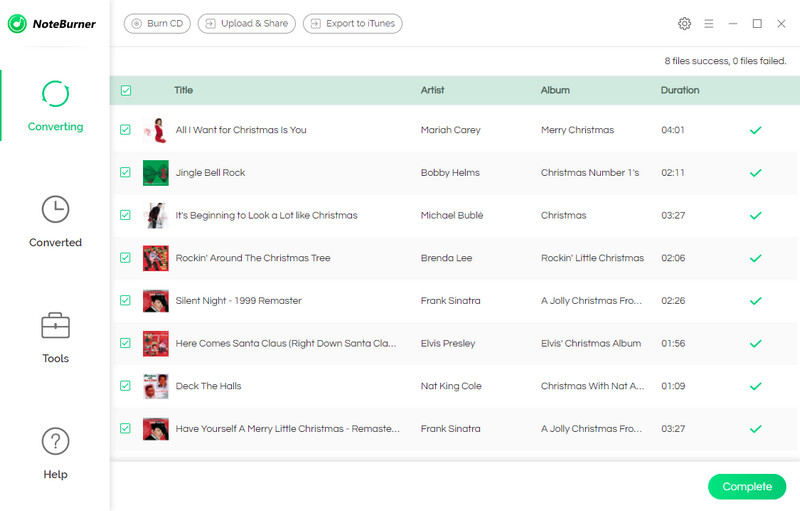
Task: Click success checkmark in last Frank Sinatra row
Action: pyautogui.click(x=756, y=429)
